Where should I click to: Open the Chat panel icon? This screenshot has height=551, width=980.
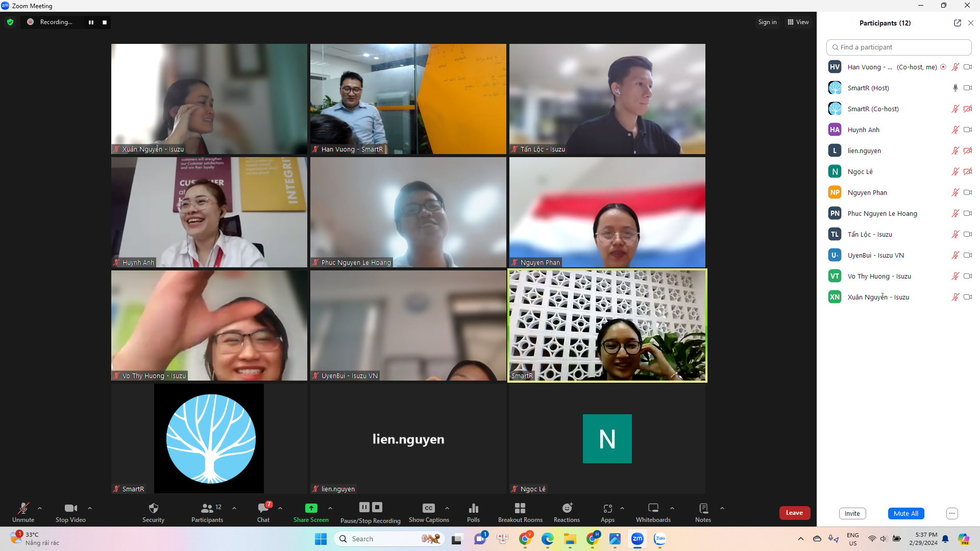click(x=263, y=508)
